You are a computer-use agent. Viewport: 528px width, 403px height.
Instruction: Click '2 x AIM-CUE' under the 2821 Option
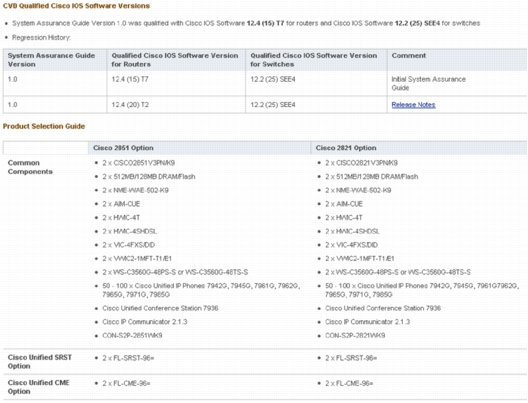(x=344, y=204)
